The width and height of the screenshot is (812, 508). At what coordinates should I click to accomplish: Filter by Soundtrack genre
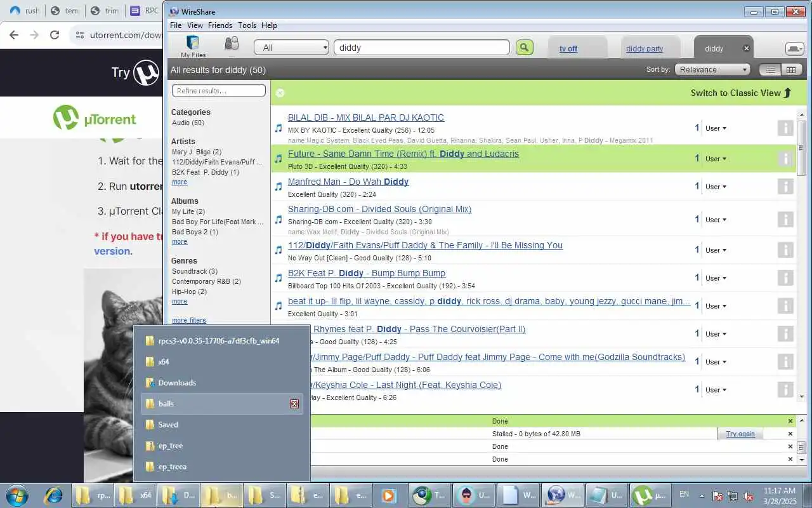(195, 271)
